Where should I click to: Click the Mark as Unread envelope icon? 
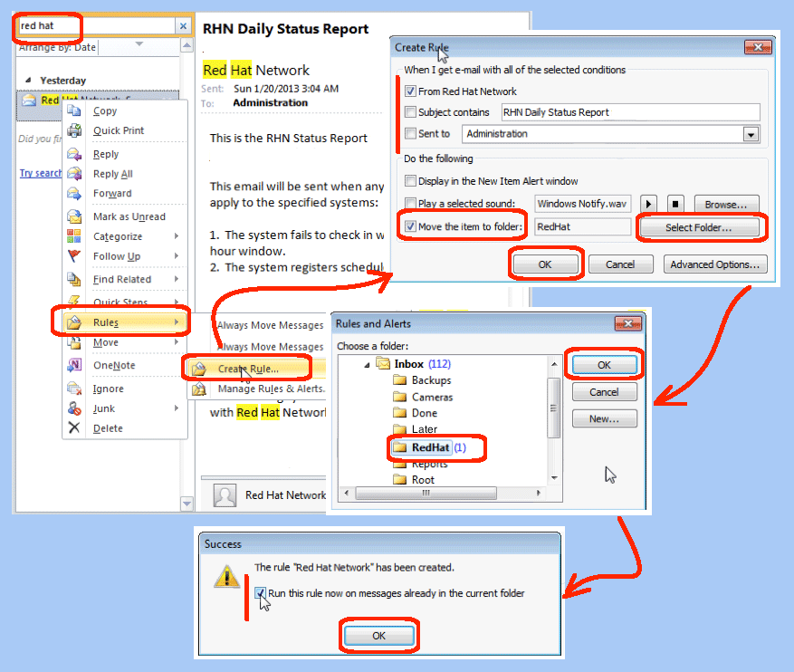tap(74, 216)
